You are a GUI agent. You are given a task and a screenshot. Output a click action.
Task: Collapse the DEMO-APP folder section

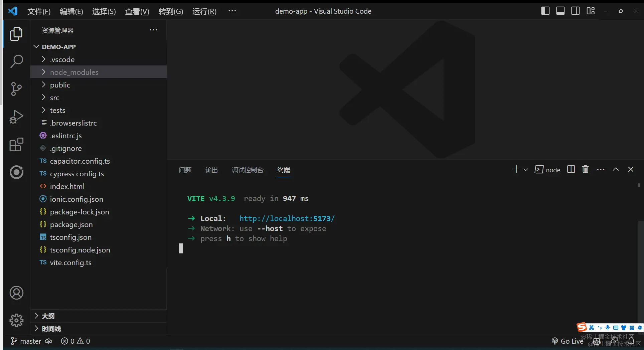tap(99, 47)
